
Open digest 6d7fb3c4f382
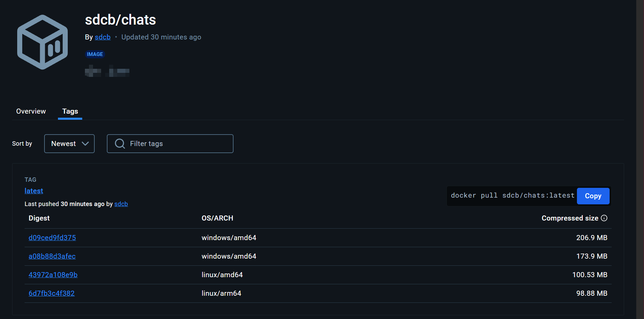coord(52,293)
